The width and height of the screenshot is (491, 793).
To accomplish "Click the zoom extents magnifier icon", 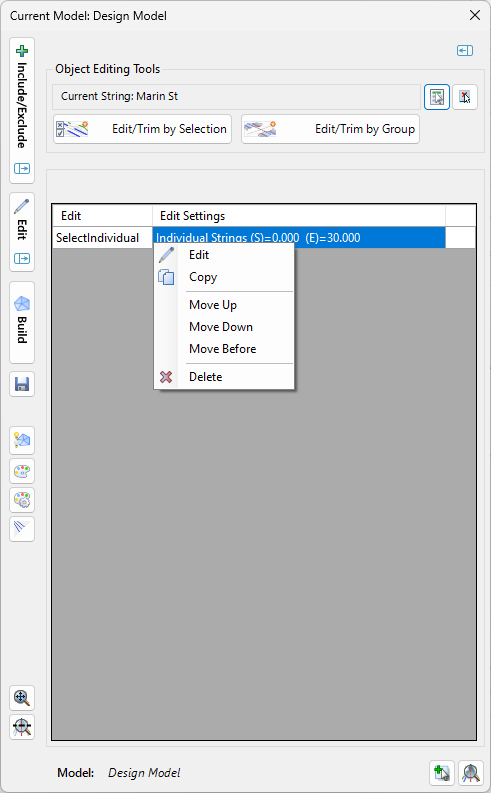I will coord(22,698).
